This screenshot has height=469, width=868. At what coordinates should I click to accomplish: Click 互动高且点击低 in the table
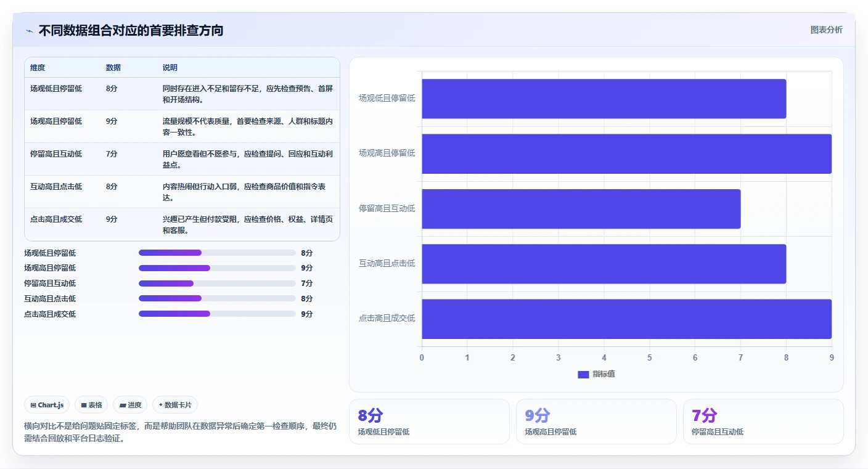(56, 187)
